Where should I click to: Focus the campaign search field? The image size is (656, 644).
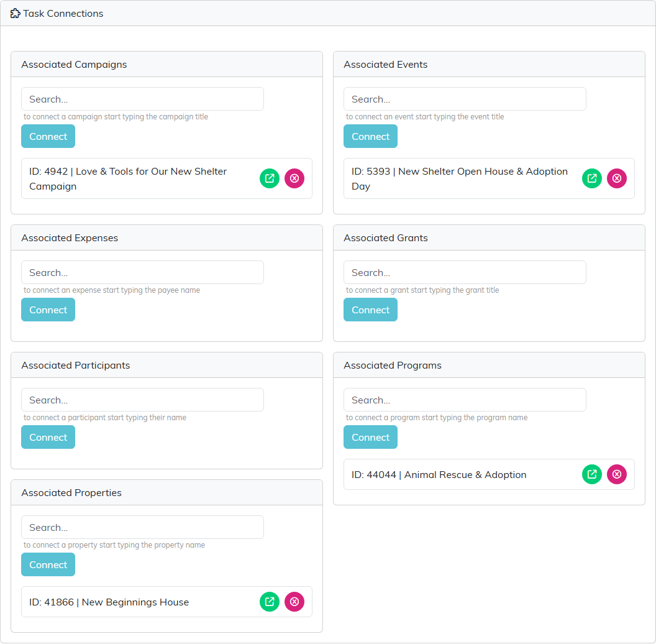pos(142,99)
